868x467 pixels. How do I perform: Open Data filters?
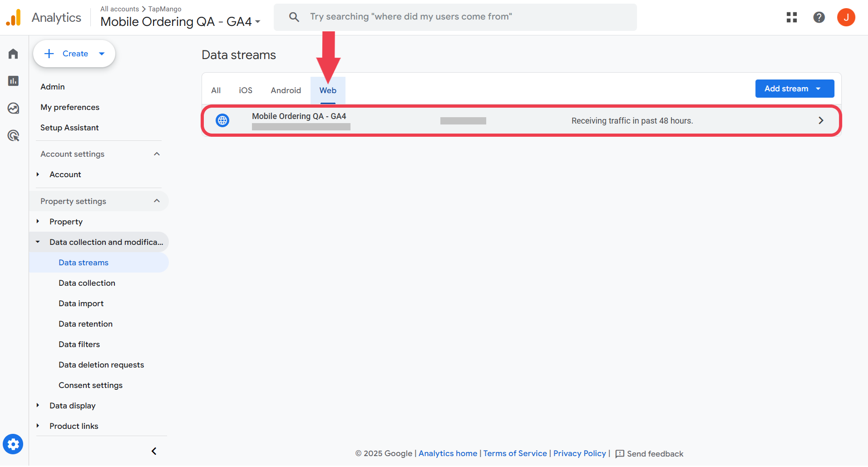pyautogui.click(x=79, y=344)
